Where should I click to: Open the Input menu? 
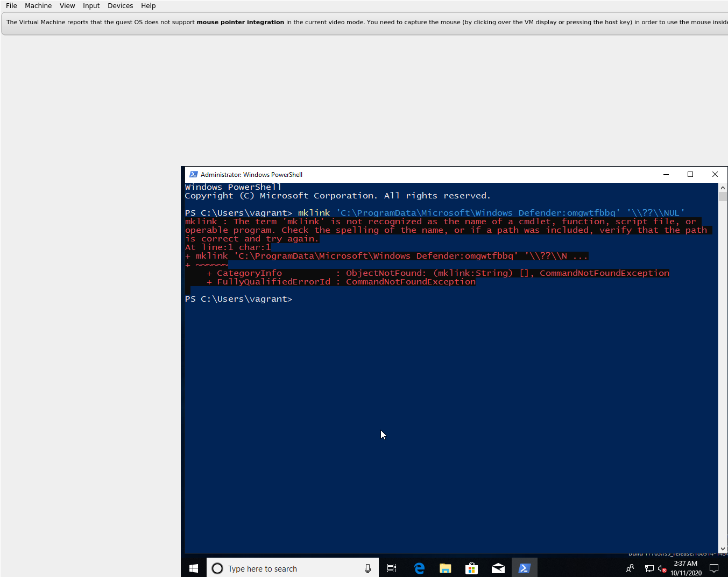(x=91, y=5)
